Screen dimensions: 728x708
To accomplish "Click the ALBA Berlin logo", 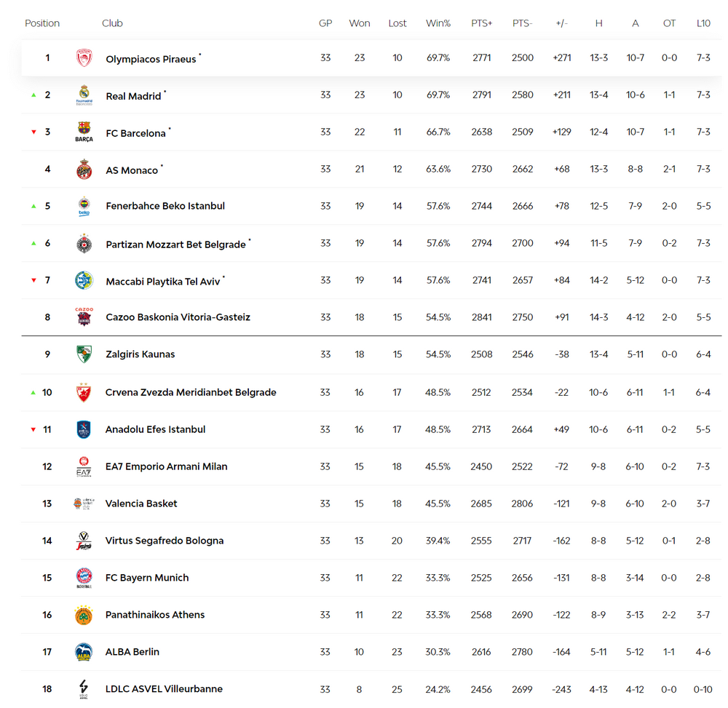I will [x=84, y=652].
